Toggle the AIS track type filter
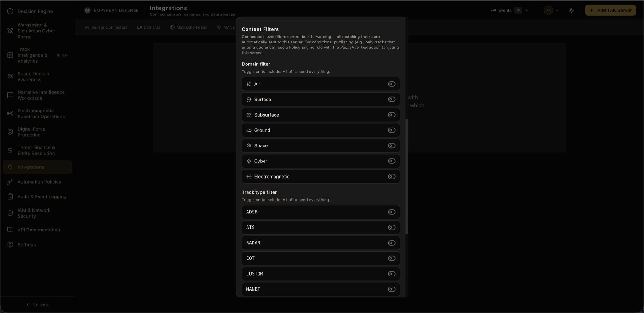The image size is (644, 313). 391,228
